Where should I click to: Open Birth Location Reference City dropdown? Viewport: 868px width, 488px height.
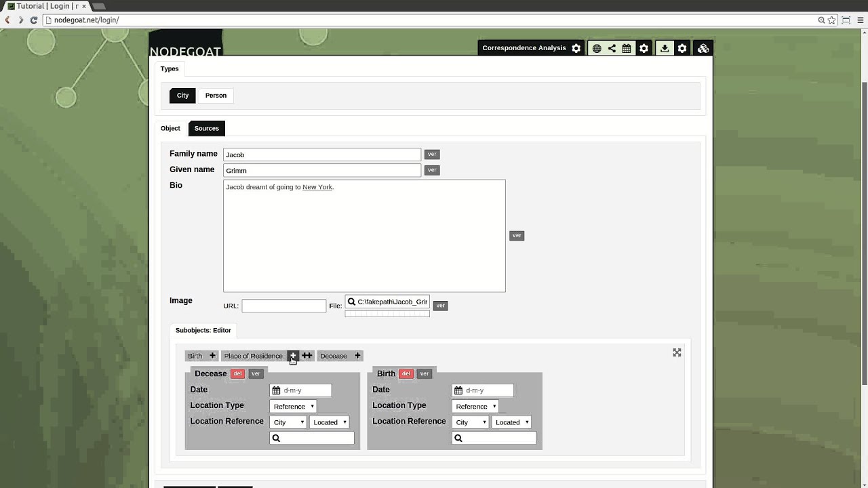click(471, 422)
